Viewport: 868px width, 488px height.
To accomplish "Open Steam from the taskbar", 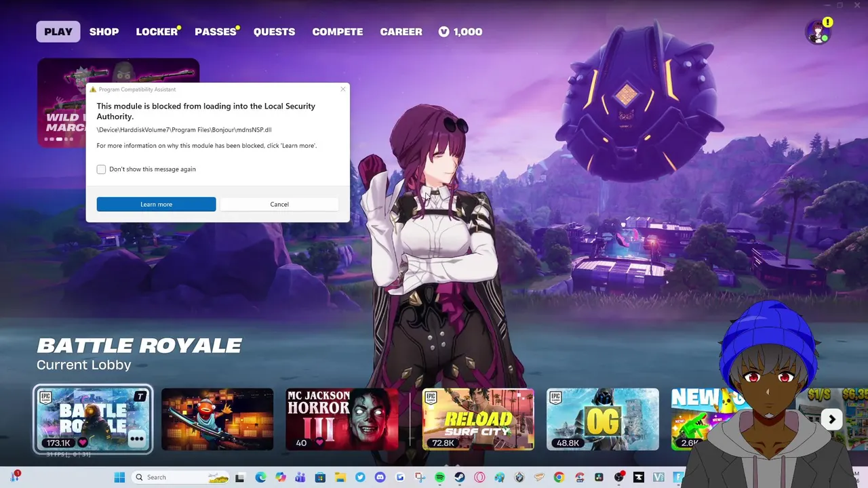I will pyautogui.click(x=459, y=477).
